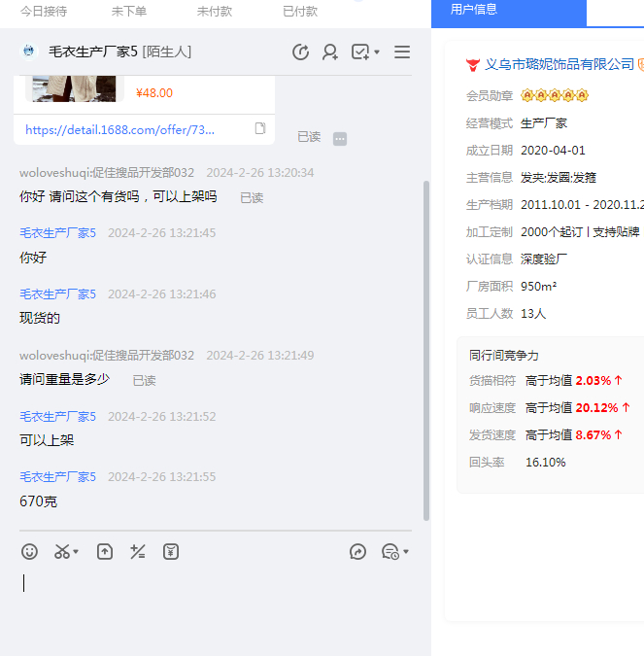This screenshot has height=656, width=644.
Task: Expand the task checkbox-plus dropdown in header
Action: click(377, 52)
